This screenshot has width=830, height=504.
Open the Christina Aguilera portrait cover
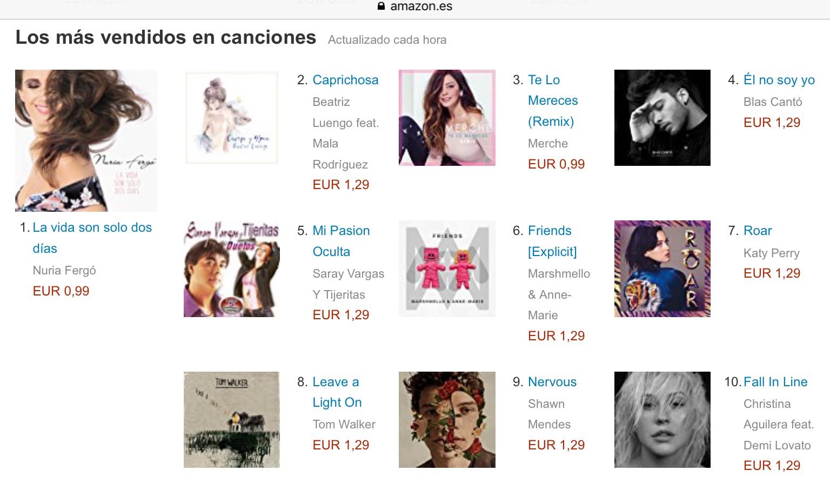(662, 420)
